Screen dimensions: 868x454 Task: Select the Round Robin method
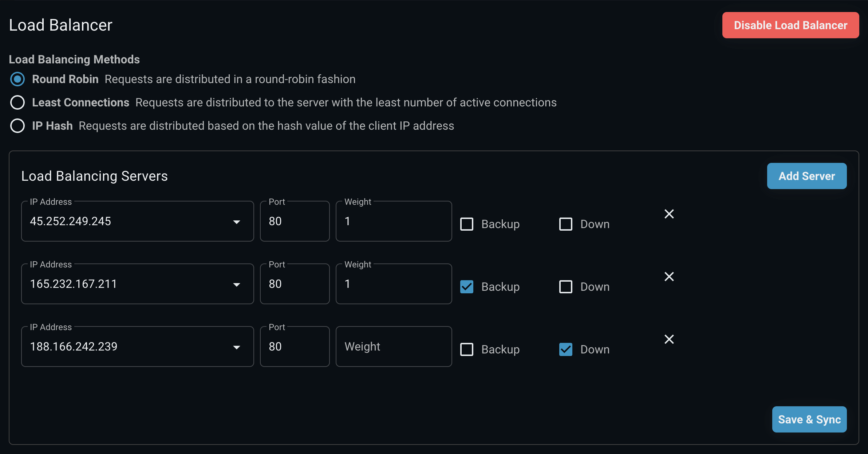click(x=17, y=79)
